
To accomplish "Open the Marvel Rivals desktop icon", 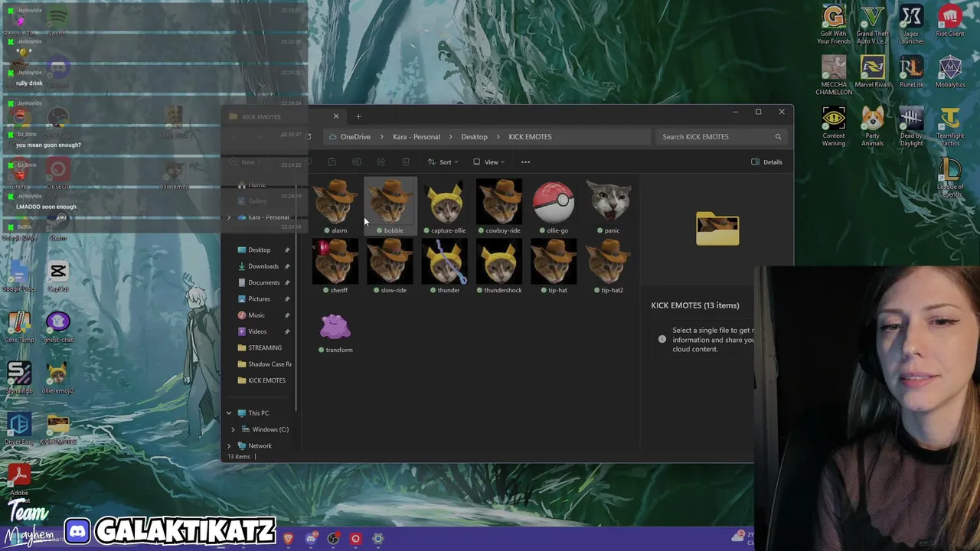I will tap(872, 72).
